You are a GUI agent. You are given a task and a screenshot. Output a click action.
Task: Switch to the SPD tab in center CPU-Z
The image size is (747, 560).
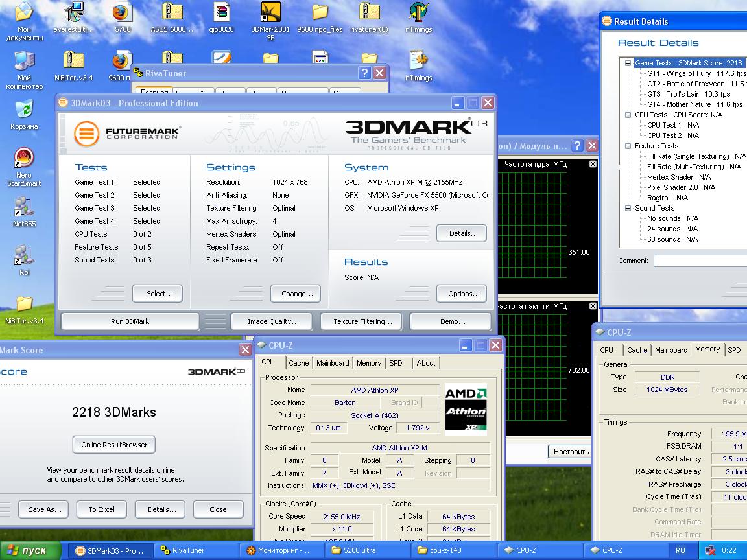click(396, 363)
